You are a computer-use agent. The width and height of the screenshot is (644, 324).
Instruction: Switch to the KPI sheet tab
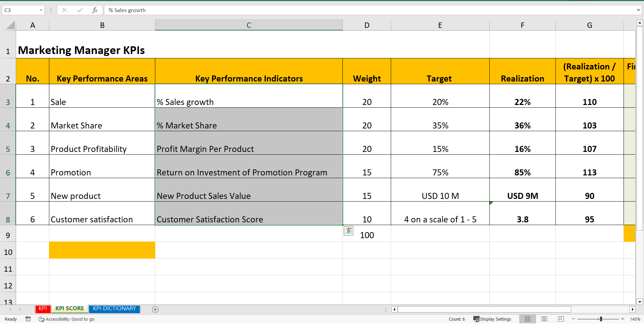(43, 309)
